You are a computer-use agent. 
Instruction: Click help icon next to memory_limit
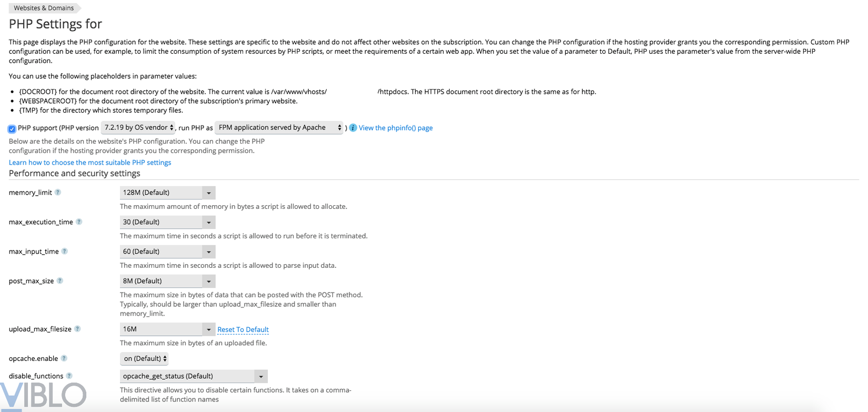coord(58,193)
